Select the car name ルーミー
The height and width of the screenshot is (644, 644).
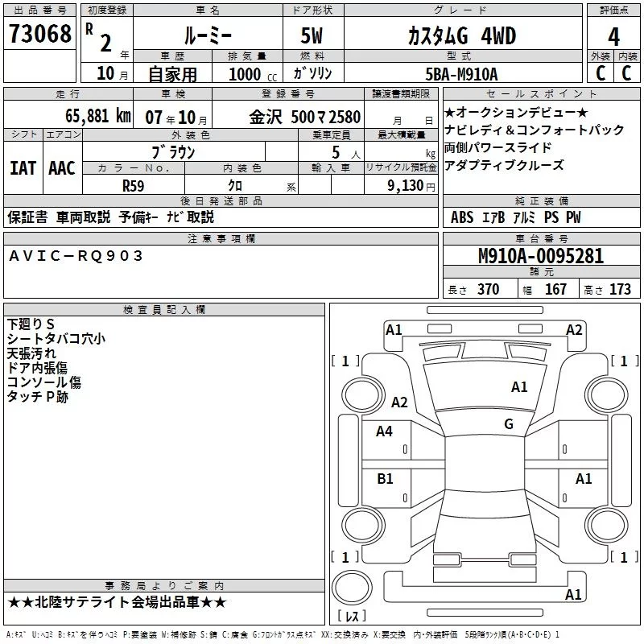click(208, 36)
